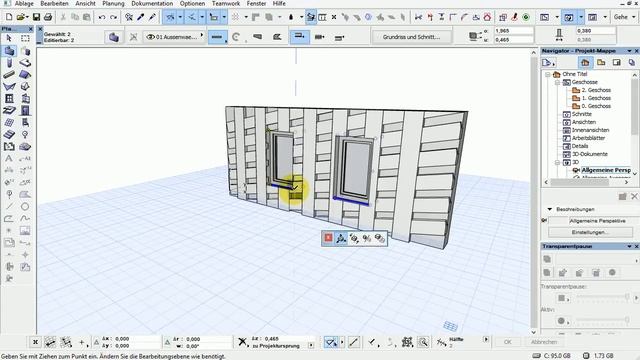This screenshot has width=640, height=360.
Task: Adjust the Aktiv slider in Transparentpause panel
Action: 602,320
